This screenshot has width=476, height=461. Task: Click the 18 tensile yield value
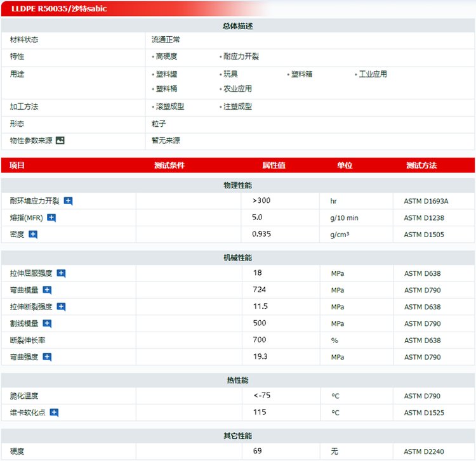click(x=258, y=273)
